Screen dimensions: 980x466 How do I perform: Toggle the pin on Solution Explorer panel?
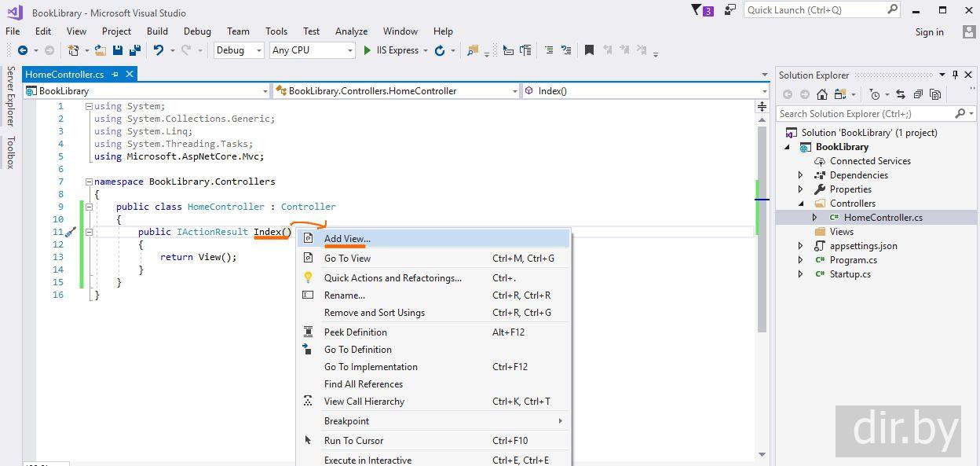point(955,75)
